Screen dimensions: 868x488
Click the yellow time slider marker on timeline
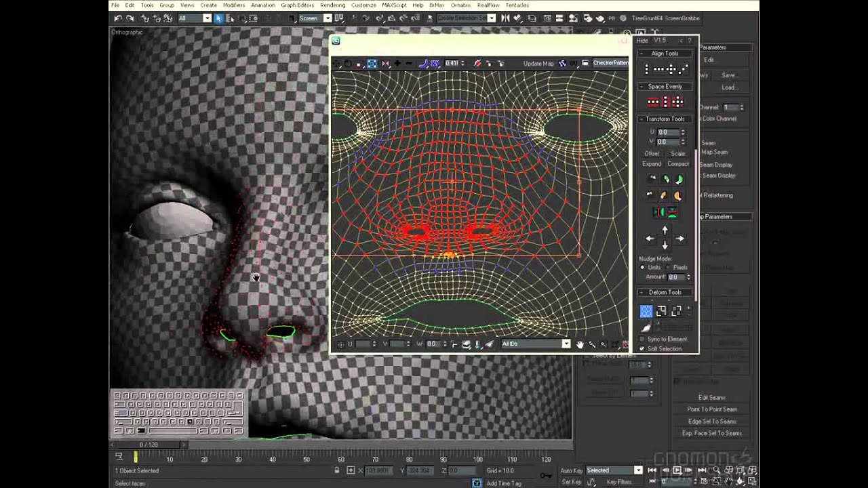[135, 457]
